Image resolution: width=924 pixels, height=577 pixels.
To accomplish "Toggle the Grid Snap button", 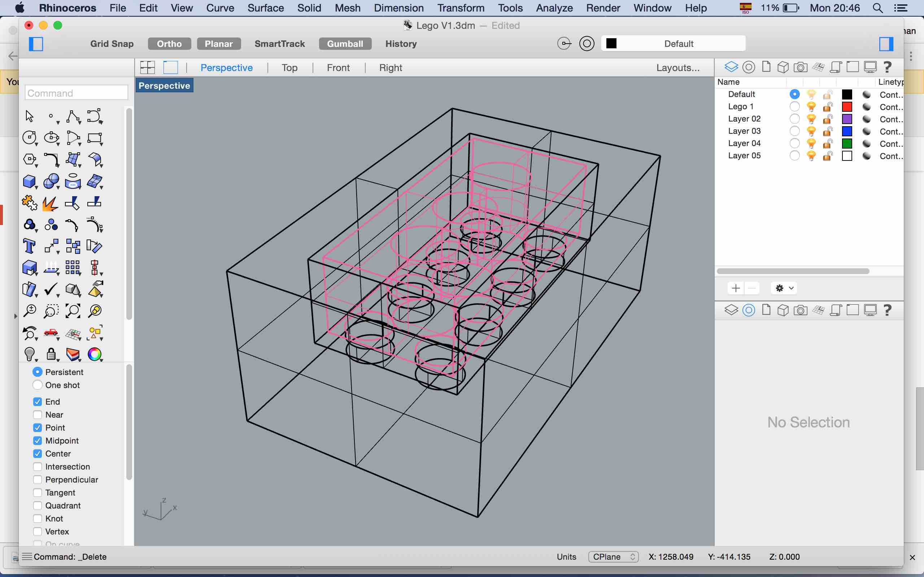I will click(112, 44).
